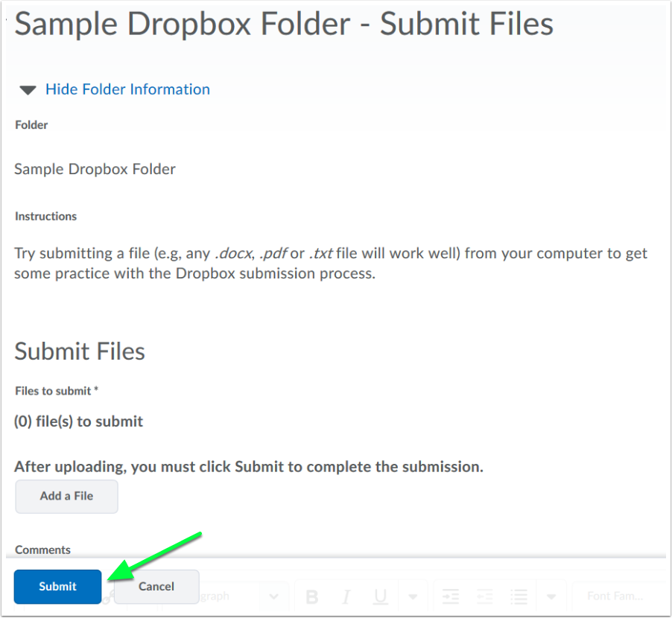Insert a bulleted list in comments

click(x=519, y=596)
